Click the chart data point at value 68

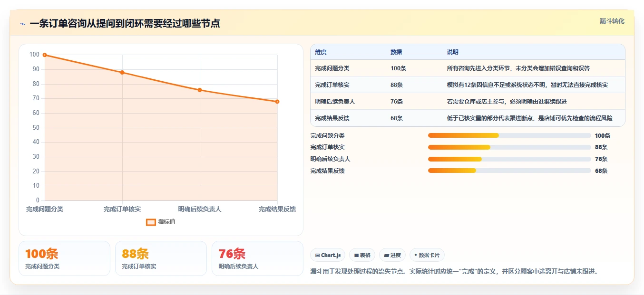[x=277, y=102]
